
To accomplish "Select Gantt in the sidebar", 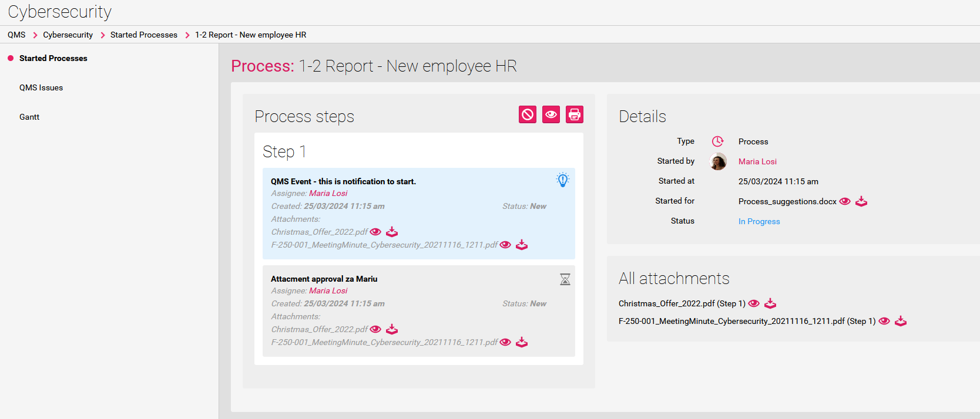I will [x=29, y=117].
